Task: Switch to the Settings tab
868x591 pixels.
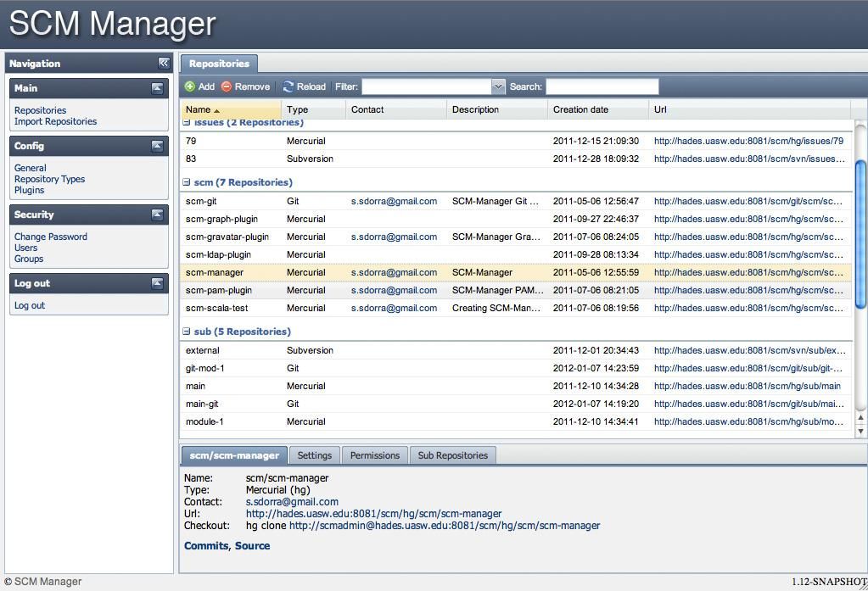Action: pyautogui.click(x=314, y=454)
